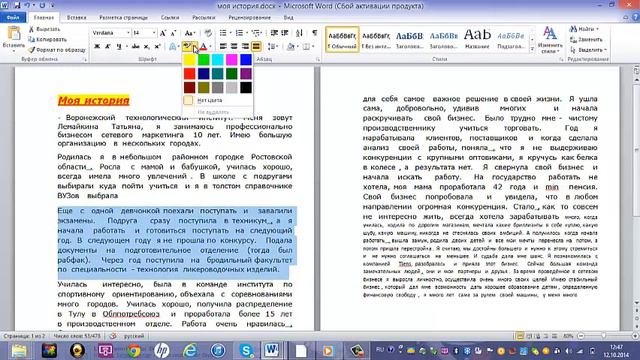The width and height of the screenshot is (640, 360).
Task: Switch to the Вставка tab
Action: click(76, 18)
